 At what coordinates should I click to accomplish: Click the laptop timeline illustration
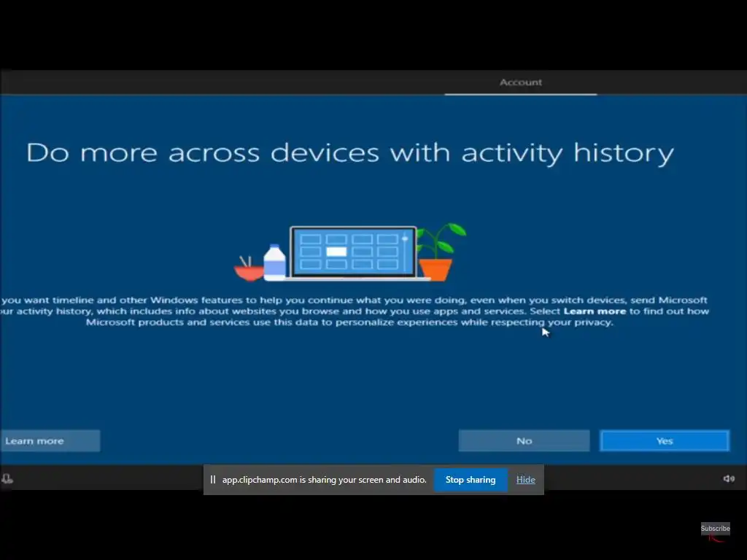(x=353, y=252)
